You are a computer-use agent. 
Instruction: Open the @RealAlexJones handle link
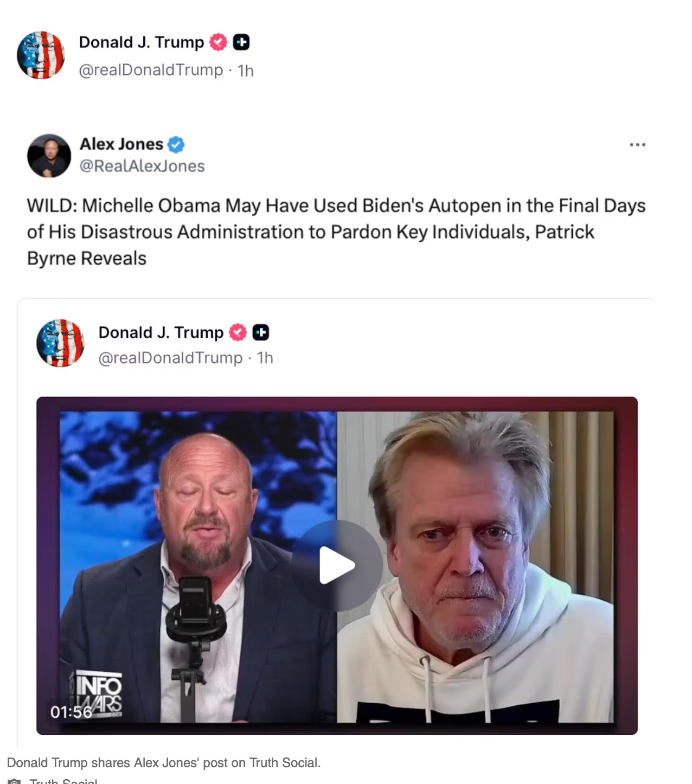click(142, 166)
